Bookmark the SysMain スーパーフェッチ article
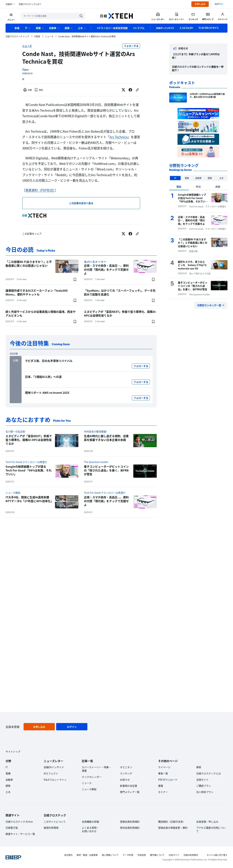Image resolution: width=233 pixels, height=868 pixels. click(x=153, y=300)
